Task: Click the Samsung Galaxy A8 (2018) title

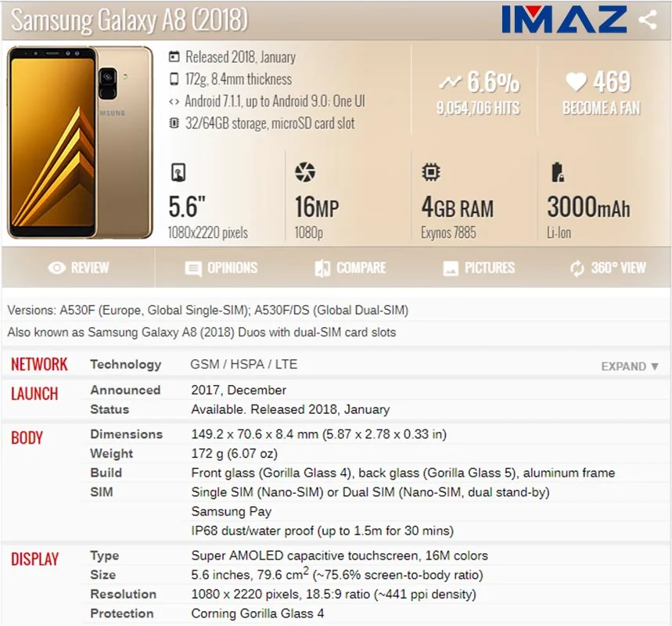Action: tap(129, 20)
